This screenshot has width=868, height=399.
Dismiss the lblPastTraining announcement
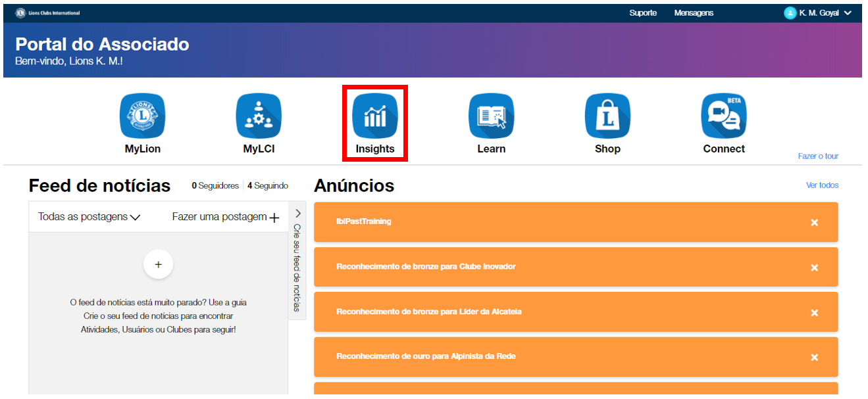pos(814,223)
